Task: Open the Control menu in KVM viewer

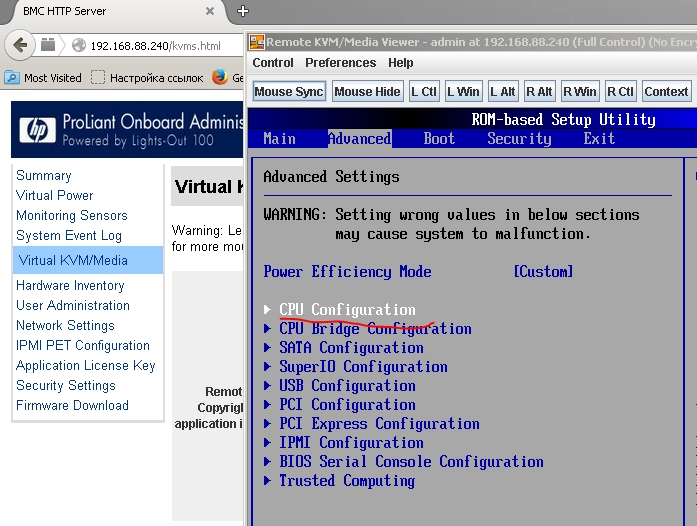Action: click(x=273, y=63)
